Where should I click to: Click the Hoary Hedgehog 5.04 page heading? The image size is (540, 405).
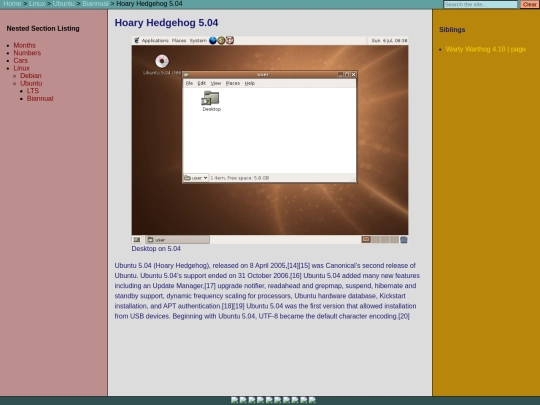point(166,23)
